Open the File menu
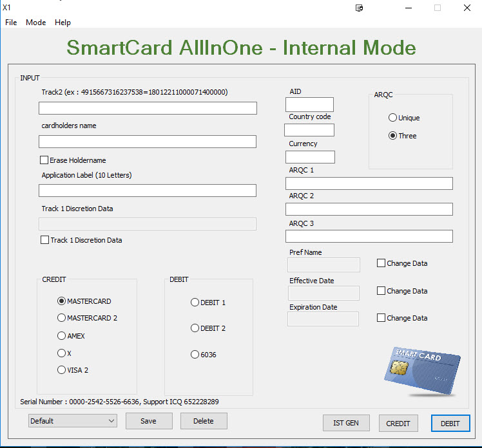This screenshot has width=482, height=448. [x=11, y=23]
